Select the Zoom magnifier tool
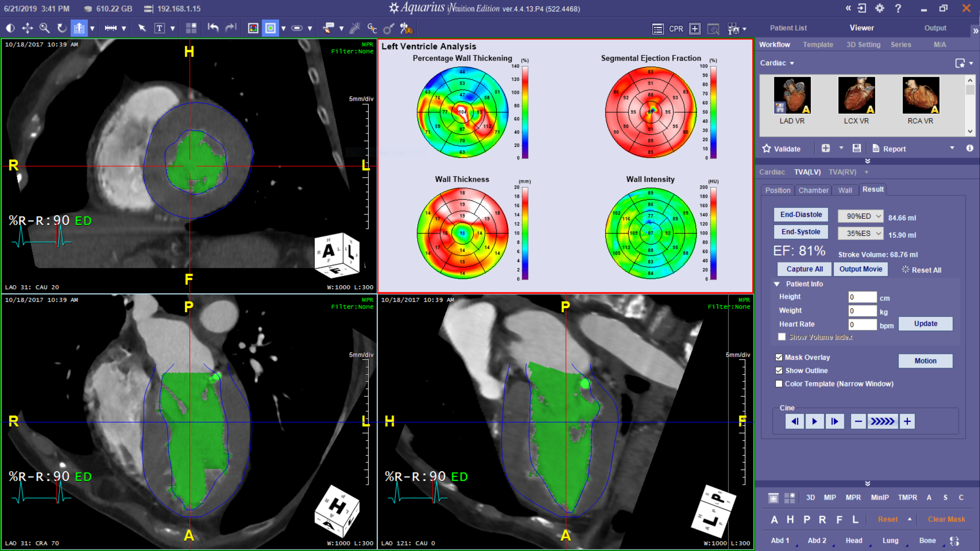Image resolution: width=980 pixels, height=551 pixels. [44, 28]
